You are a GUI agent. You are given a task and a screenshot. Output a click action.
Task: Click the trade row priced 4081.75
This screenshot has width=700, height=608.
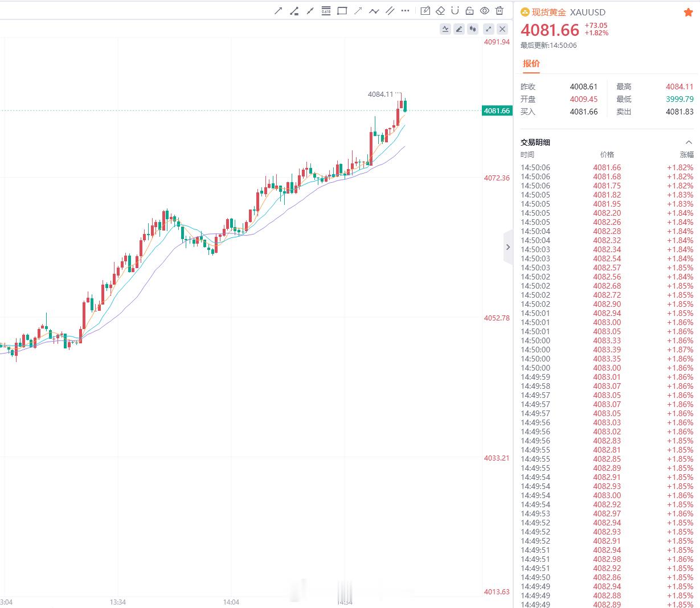pyautogui.click(x=607, y=186)
